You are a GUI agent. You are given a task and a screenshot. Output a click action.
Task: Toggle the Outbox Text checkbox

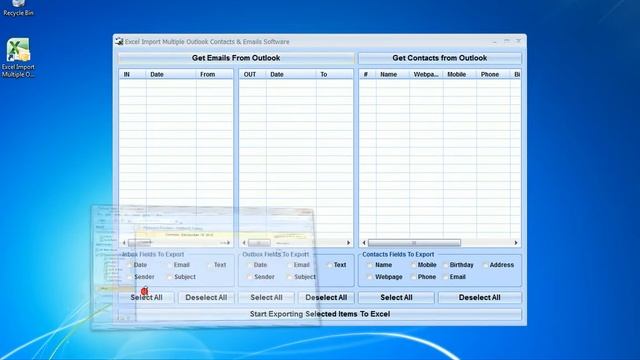click(329, 265)
